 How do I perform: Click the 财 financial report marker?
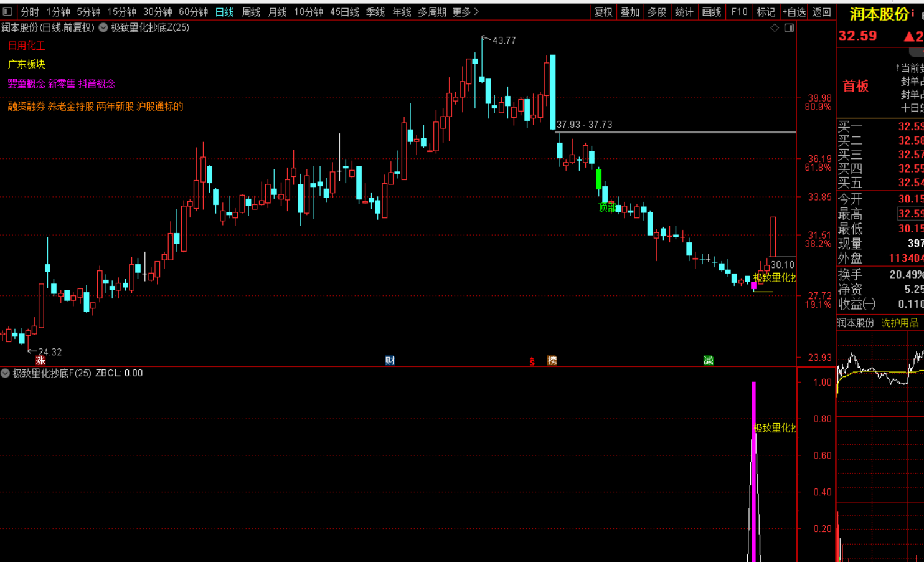[390, 361]
